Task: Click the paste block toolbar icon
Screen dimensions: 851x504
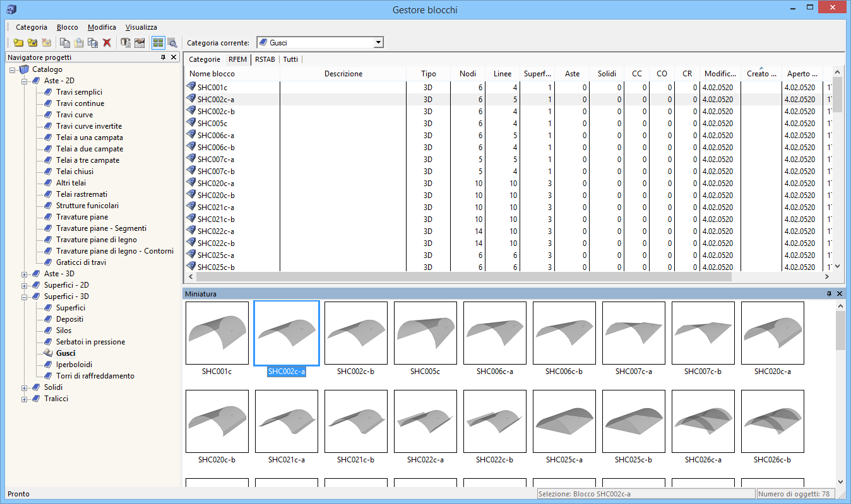Action: tap(79, 42)
